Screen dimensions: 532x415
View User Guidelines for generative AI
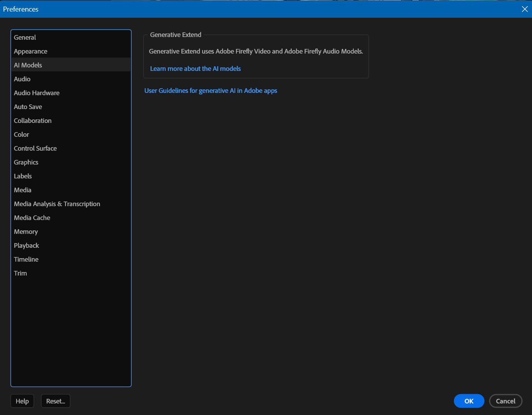(211, 90)
